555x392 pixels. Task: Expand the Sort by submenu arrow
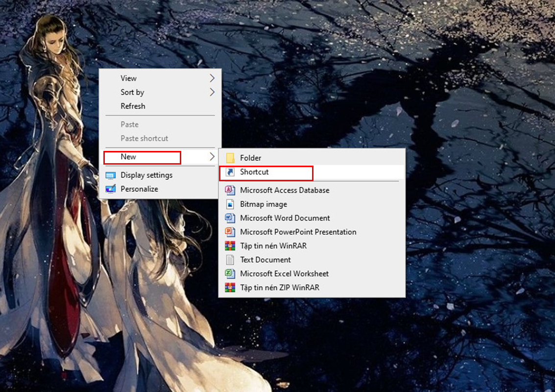click(212, 92)
